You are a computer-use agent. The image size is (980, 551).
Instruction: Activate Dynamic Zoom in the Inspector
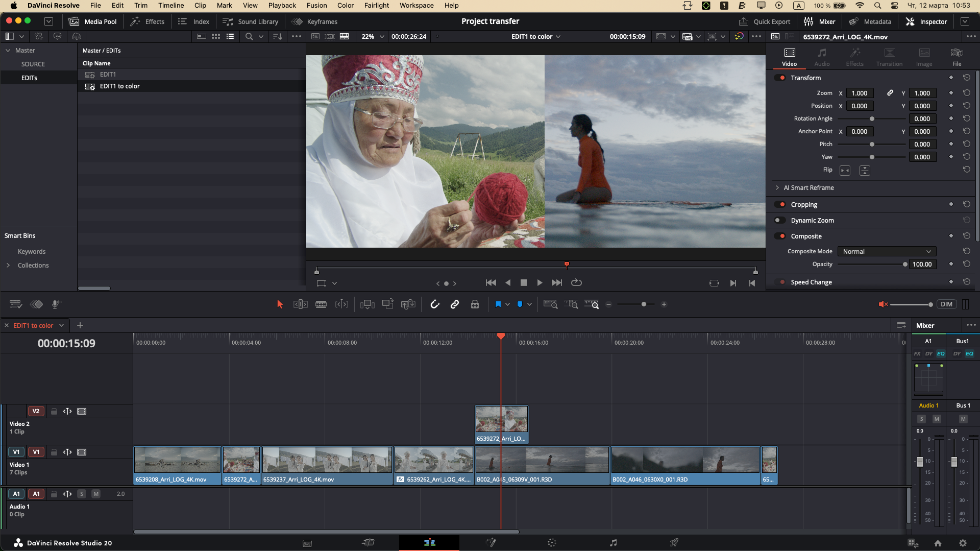[780, 220]
